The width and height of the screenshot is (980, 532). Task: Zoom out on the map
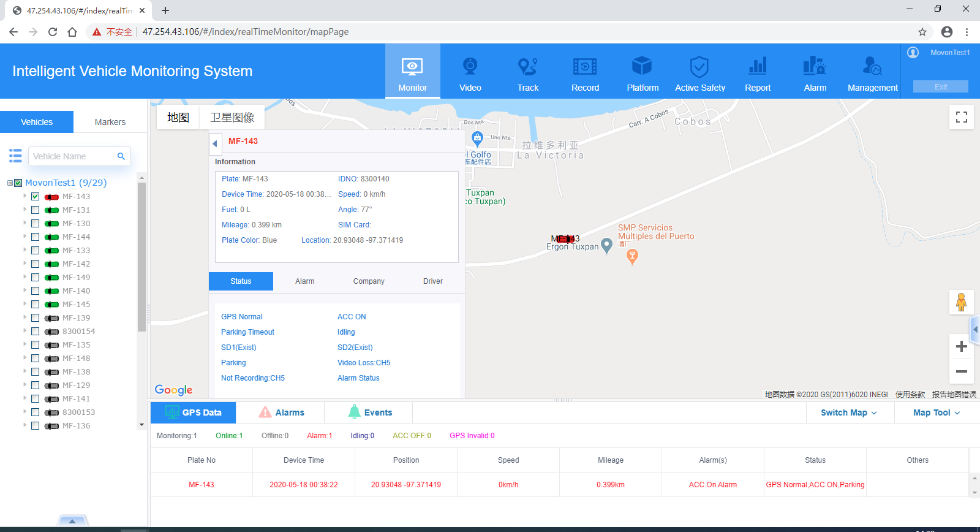click(x=962, y=371)
